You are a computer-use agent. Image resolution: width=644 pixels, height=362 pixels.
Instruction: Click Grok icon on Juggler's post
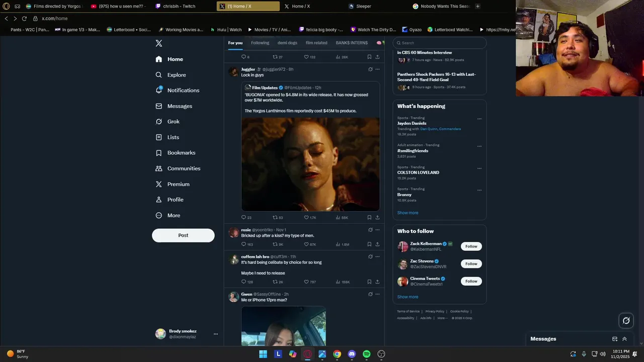(370, 69)
